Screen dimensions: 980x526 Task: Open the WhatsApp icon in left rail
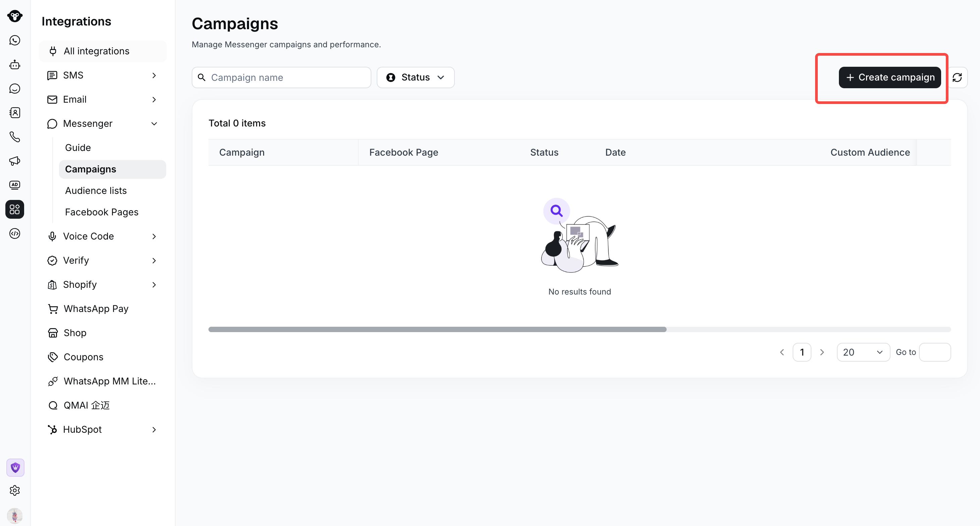pos(14,40)
